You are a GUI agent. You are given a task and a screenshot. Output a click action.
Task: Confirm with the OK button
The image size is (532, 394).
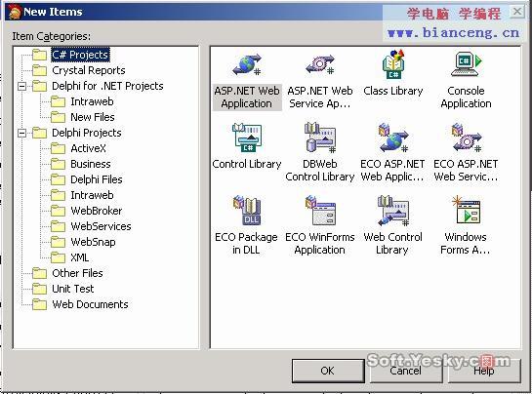[328, 371]
